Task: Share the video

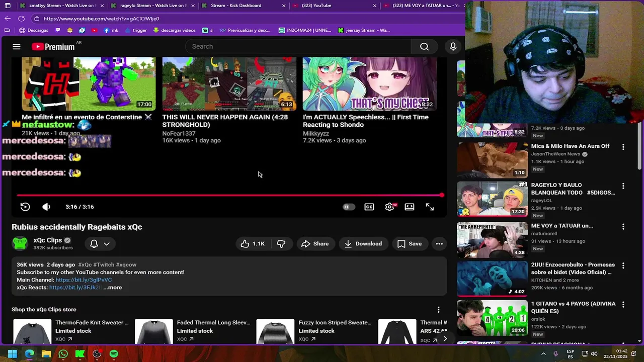Action: tap(315, 243)
